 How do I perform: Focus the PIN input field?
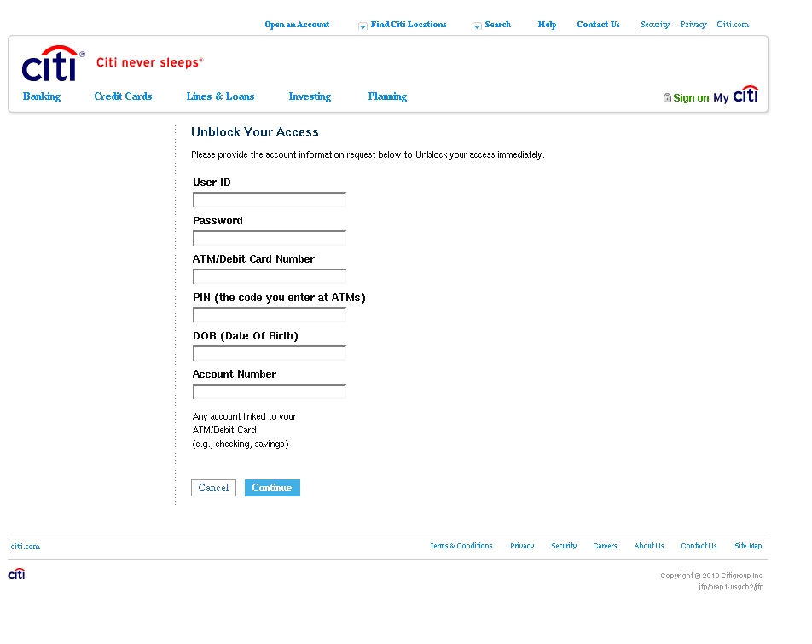[270, 315]
